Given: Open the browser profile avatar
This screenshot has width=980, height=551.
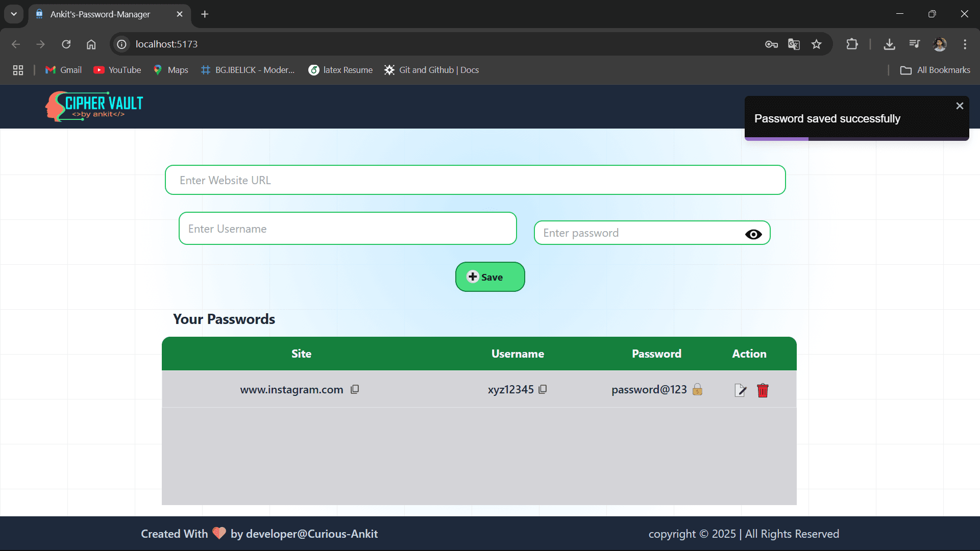Looking at the screenshot, I should point(940,44).
